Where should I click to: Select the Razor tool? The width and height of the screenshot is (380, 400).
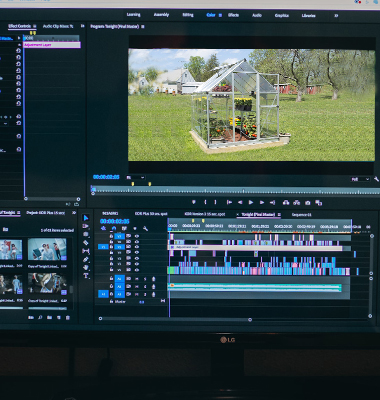coord(86,243)
